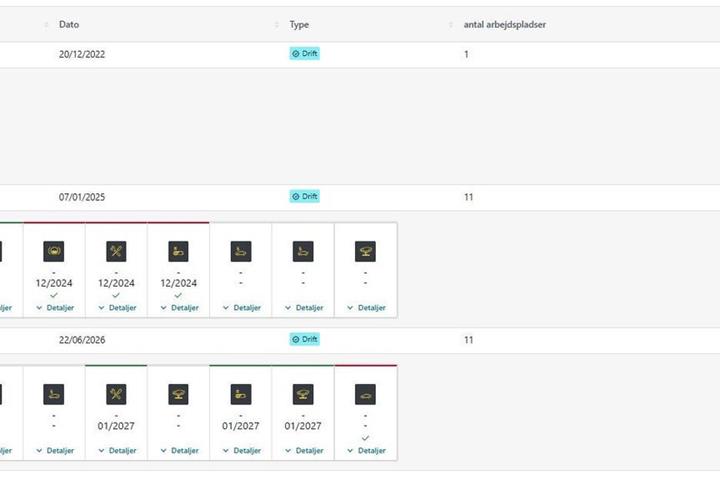Click the Drift badge icon for 20/12/2022
Image resolution: width=720 pixels, height=480 pixels.
[x=296, y=54]
